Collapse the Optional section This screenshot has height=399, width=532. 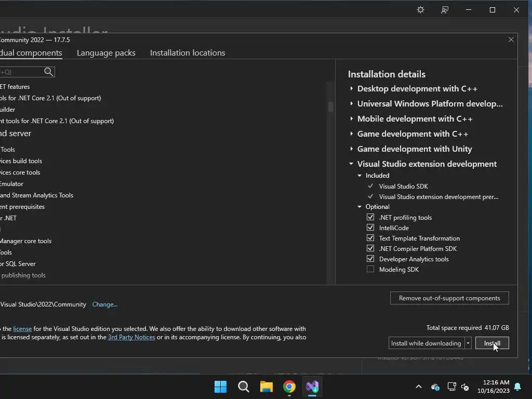[x=360, y=207]
